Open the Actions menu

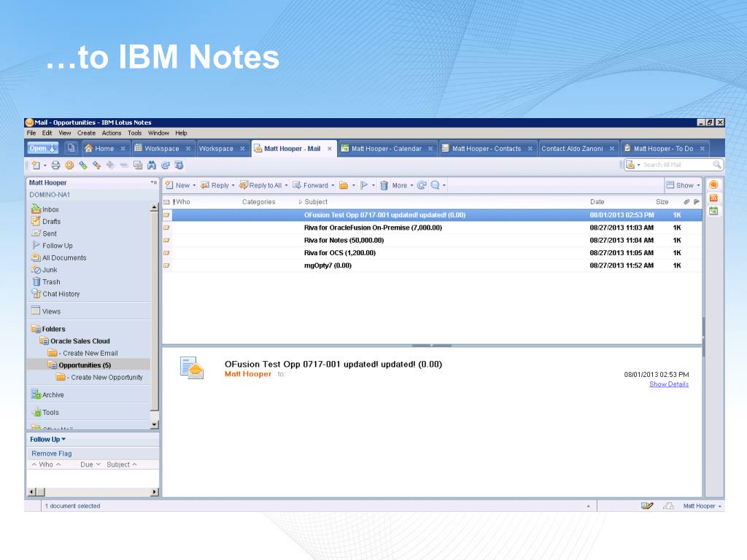[x=112, y=133]
